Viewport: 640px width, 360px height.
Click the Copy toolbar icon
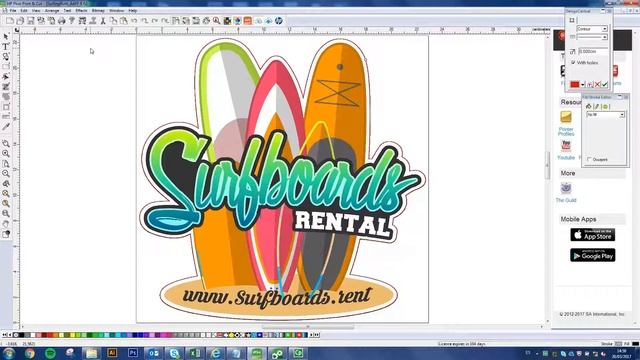coord(113,21)
